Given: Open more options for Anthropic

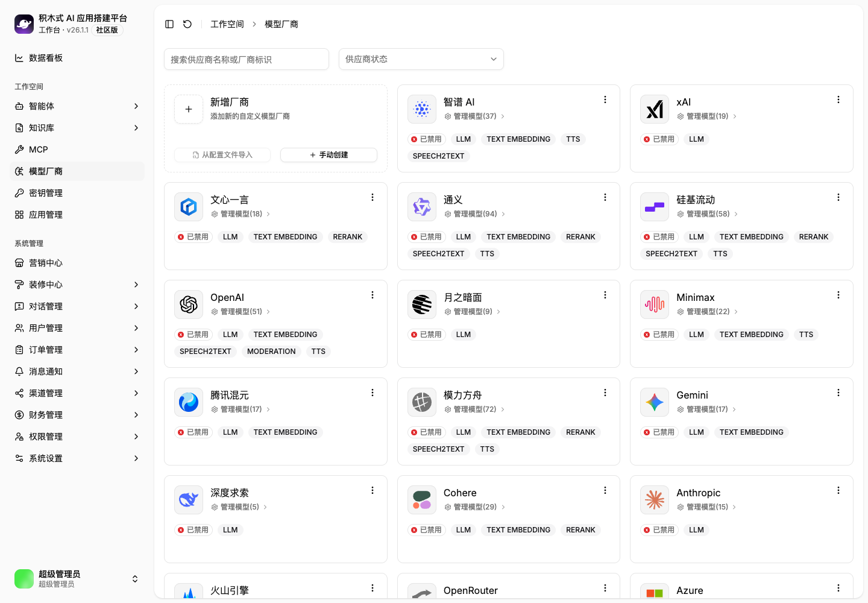Looking at the screenshot, I should tap(838, 490).
